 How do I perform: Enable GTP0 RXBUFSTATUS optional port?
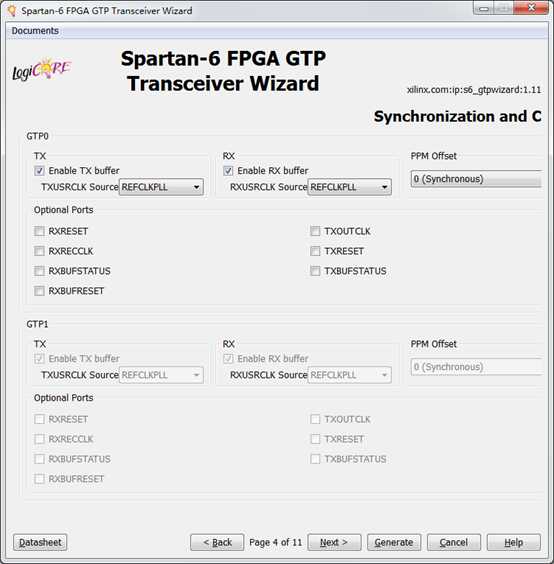coord(39,270)
